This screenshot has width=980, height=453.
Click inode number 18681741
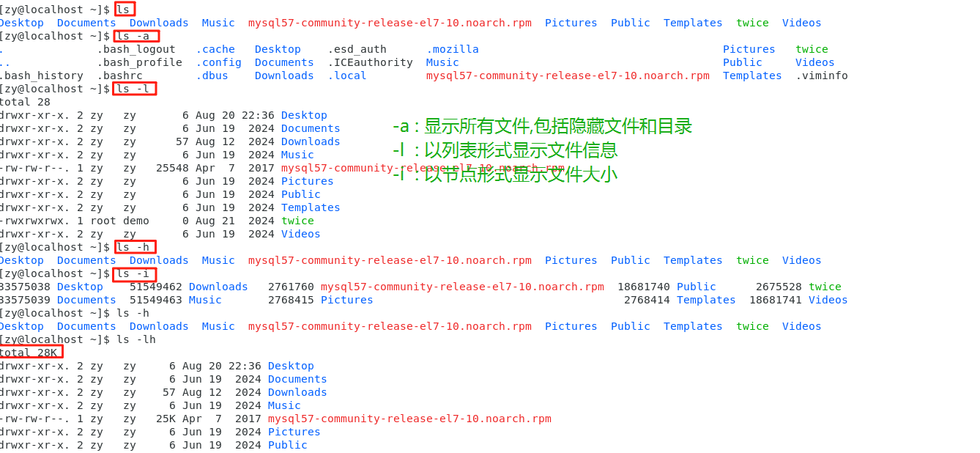776,300
